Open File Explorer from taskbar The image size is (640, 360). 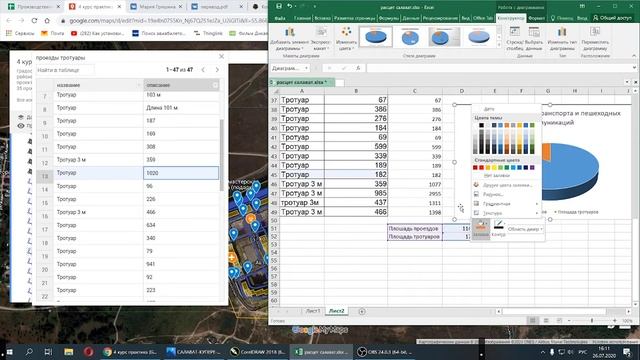click(x=69, y=351)
